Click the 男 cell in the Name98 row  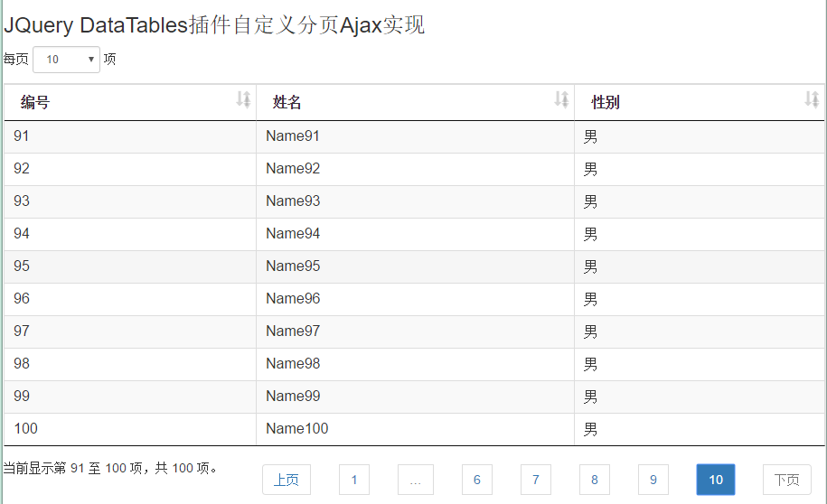[x=590, y=364]
